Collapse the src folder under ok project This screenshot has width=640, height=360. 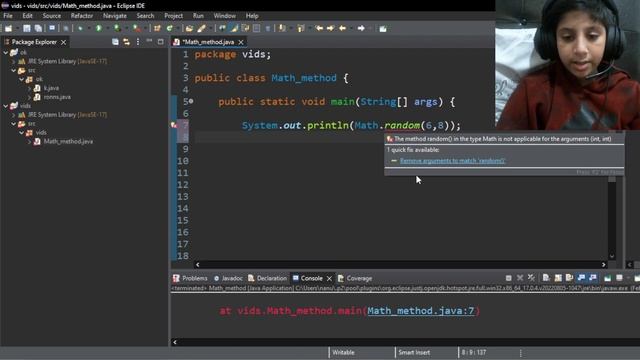13,71
